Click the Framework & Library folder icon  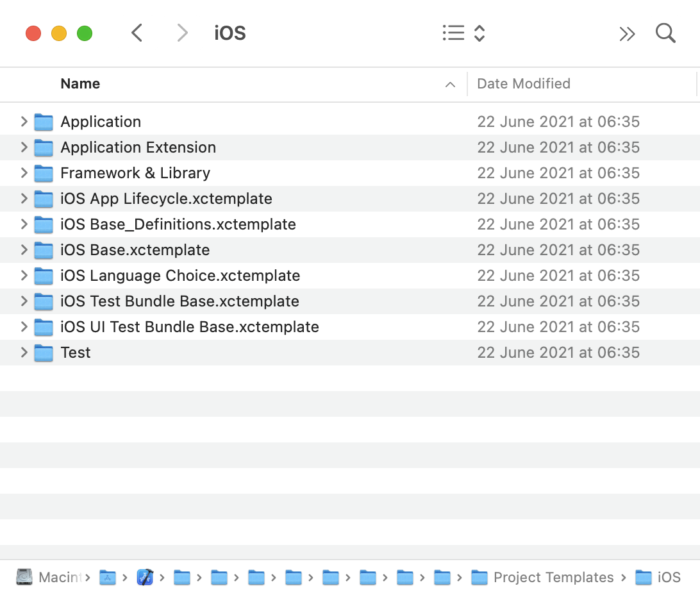click(44, 173)
